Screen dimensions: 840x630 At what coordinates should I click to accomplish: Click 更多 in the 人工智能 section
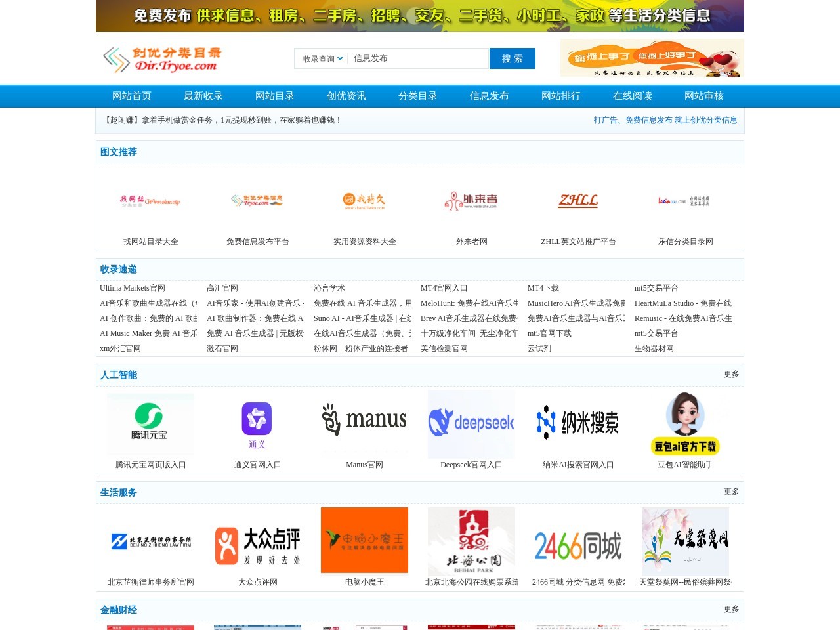click(x=732, y=374)
